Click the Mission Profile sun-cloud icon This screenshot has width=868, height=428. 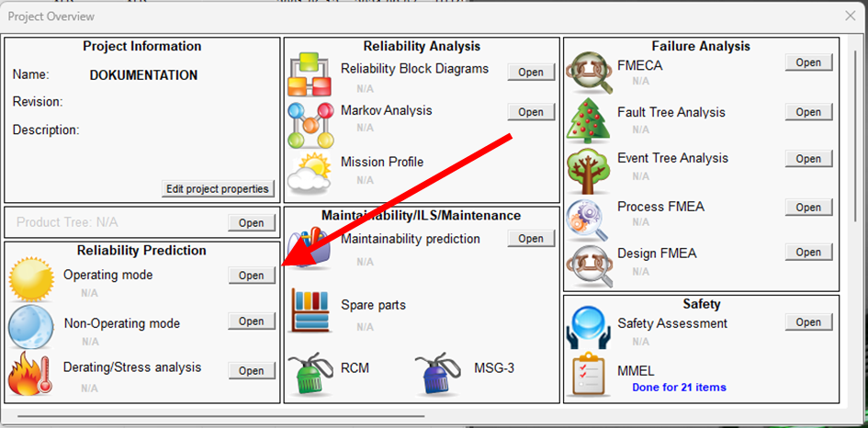pos(310,173)
